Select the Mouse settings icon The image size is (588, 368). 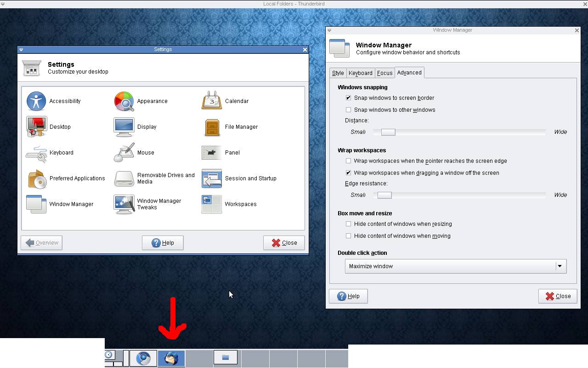pos(124,153)
